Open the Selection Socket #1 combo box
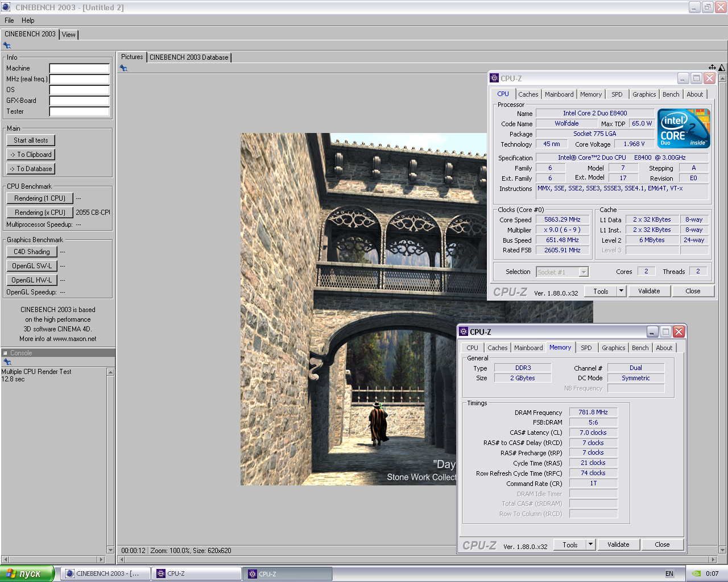 pyautogui.click(x=562, y=272)
